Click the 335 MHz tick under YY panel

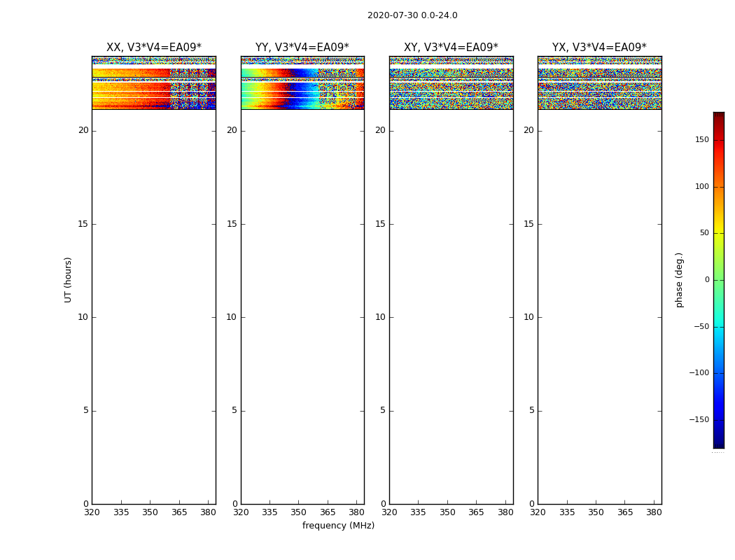[x=269, y=512]
